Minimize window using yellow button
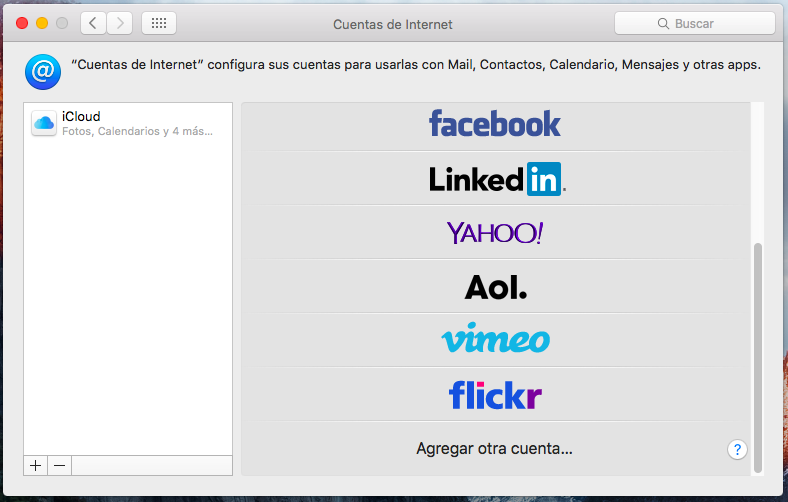The width and height of the screenshot is (788, 502). [x=42, y=23]
